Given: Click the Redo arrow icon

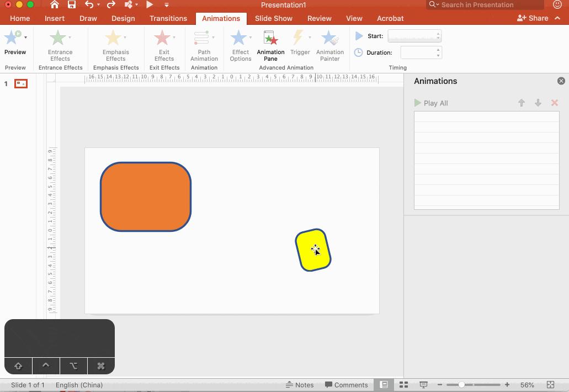Looking at the screenshot, I should click(111, 5).
